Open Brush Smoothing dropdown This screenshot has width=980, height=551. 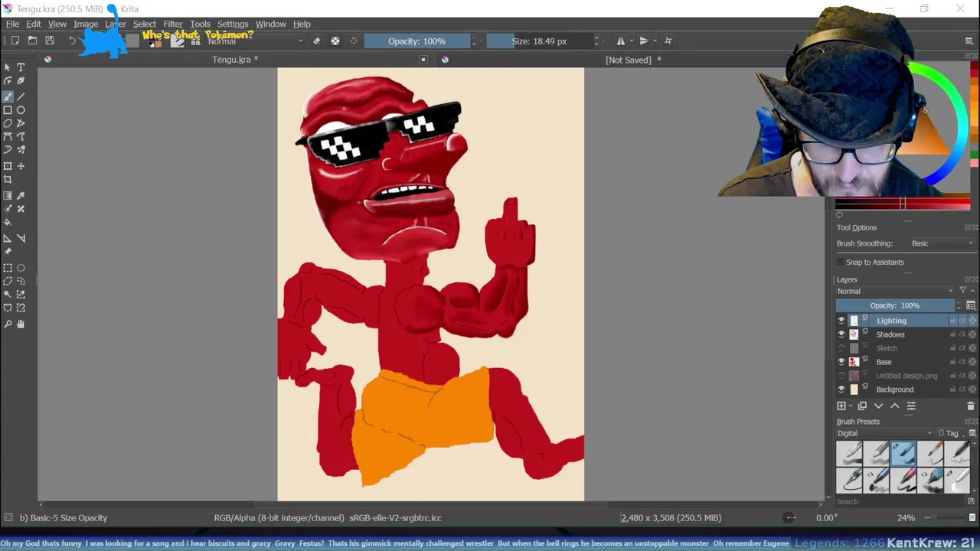(942, 243)
